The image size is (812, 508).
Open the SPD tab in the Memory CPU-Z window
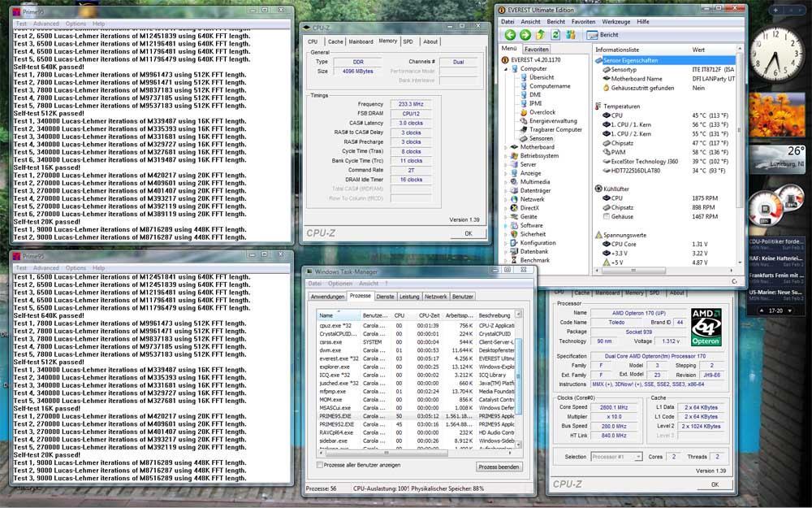pyautogui.click(x=408, y=41)
